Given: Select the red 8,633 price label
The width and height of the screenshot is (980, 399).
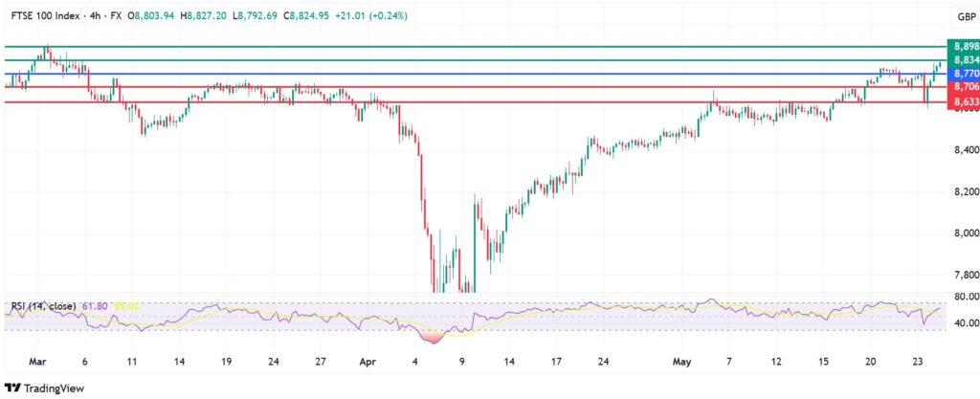Looking at the screenshot, I should point(962,101).
